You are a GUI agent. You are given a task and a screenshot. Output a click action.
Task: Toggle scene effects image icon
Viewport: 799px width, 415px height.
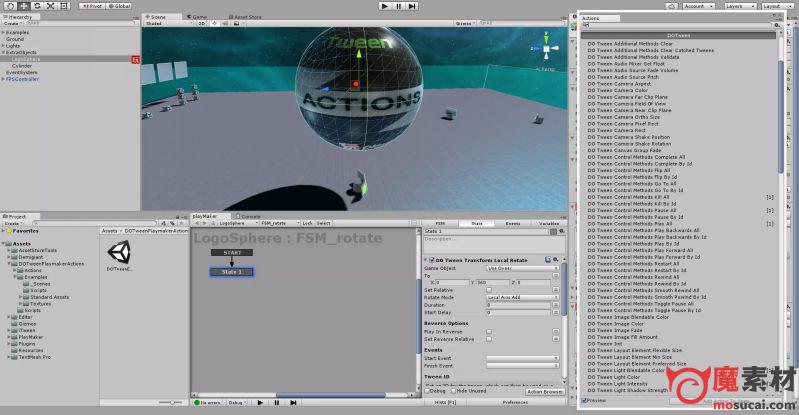(x=236, y=23)
